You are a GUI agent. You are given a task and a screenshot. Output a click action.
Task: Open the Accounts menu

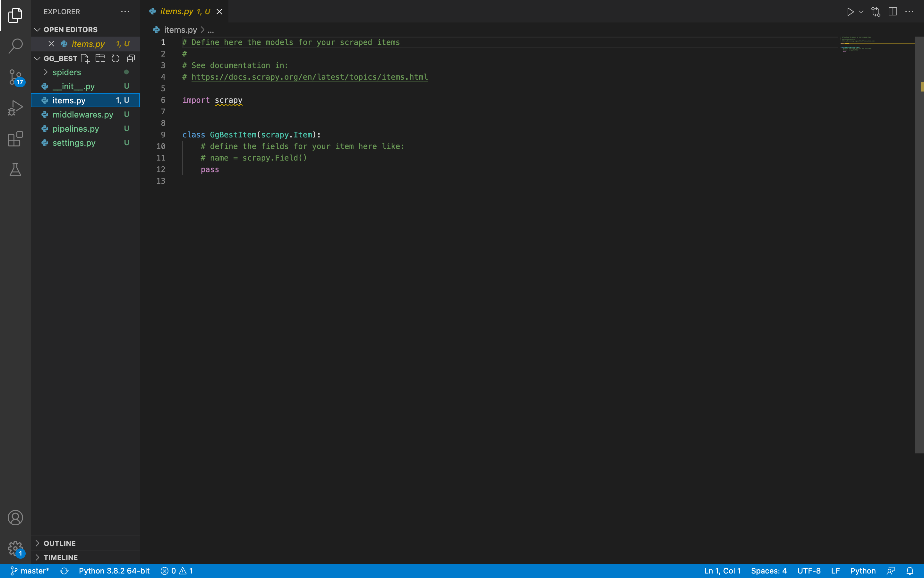tap(15, 518)
